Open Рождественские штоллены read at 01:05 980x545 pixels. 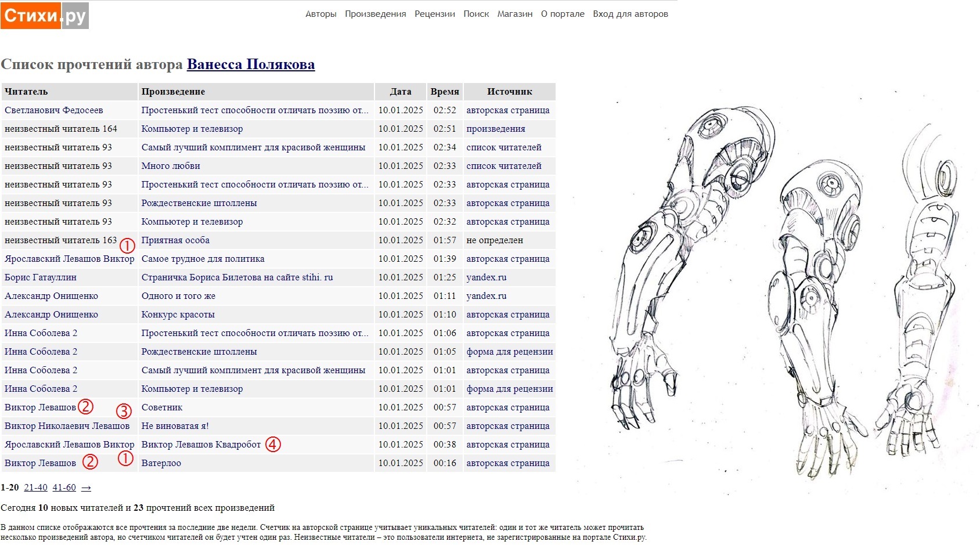pyautogui.click(x=199, y=352)
